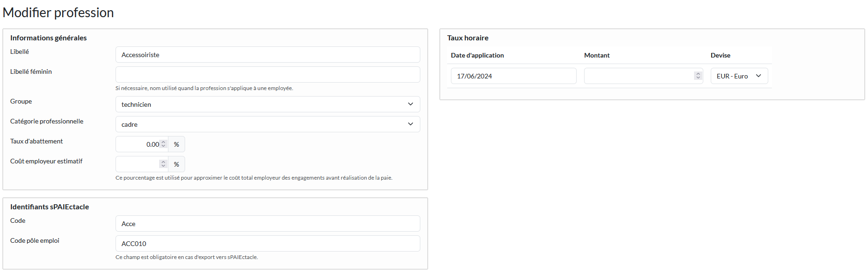This screenshot has height=272, width=868.
Task: Click the Coût employeur estimatif label
Action: [46, 161]
